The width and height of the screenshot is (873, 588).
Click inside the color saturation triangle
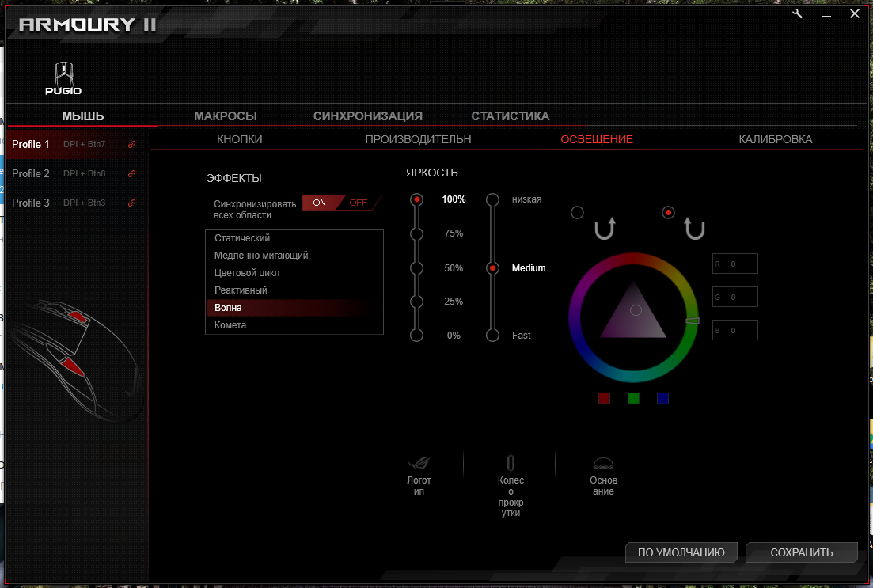tap(633, 317)
